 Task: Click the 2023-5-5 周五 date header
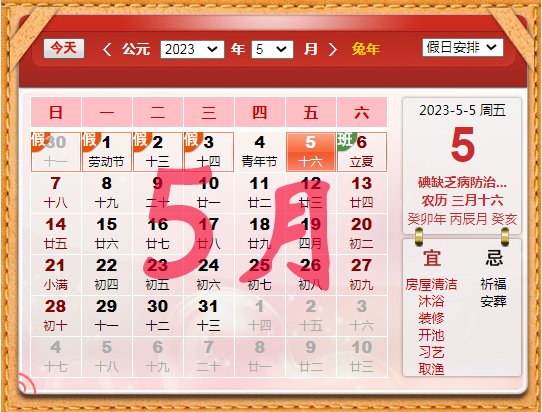(x=462, y=111)
